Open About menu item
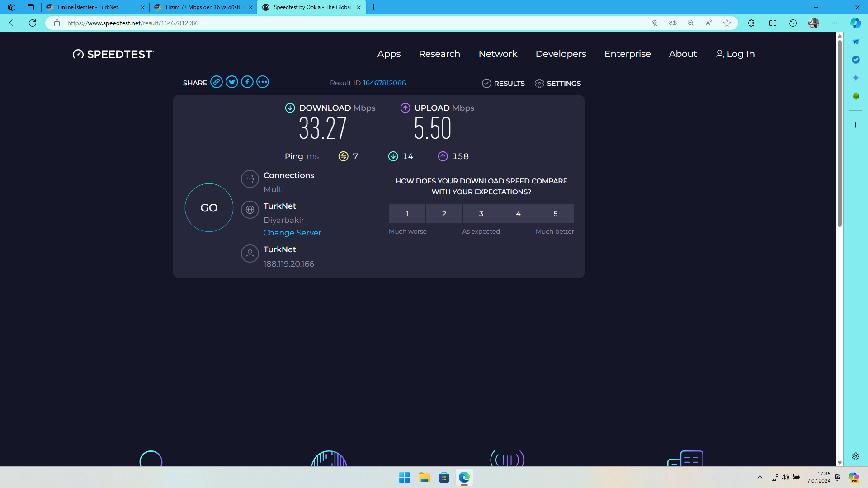The height and width of the screenshot is (488, 868). pyautogui.click(x=683, y=54)
